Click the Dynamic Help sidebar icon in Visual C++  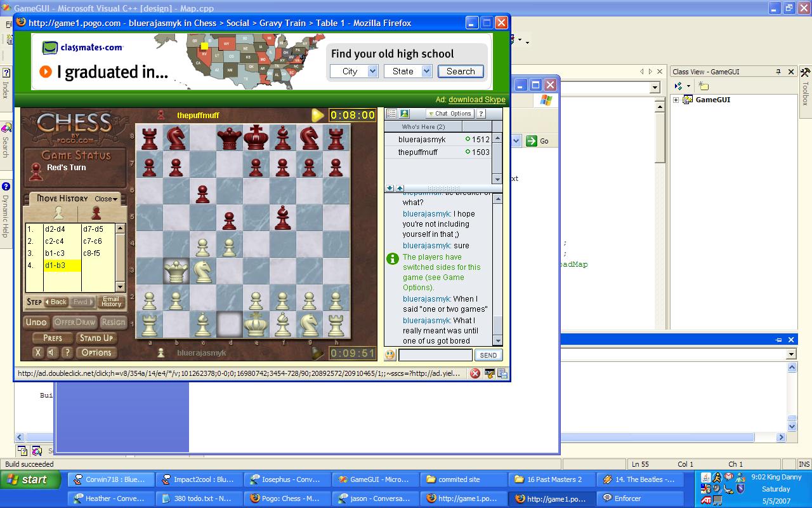pyautogui.click(x=6, y=187)
